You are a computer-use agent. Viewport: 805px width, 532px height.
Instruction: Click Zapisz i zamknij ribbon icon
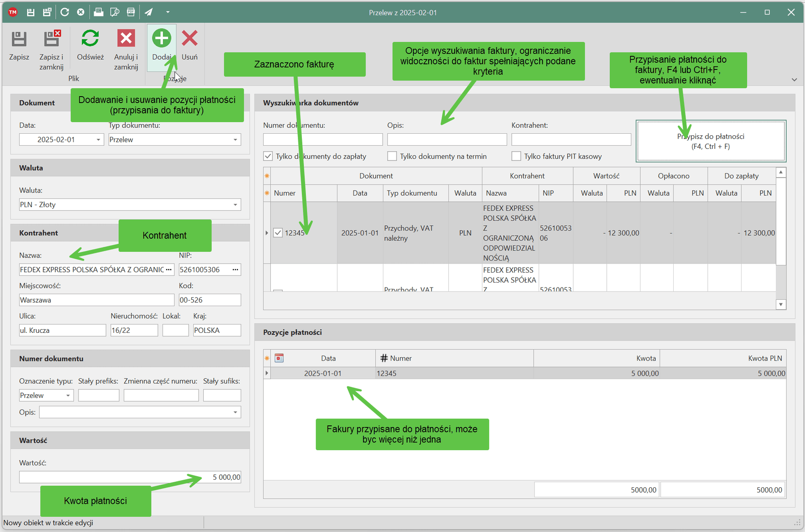click(x=51, y=40)
